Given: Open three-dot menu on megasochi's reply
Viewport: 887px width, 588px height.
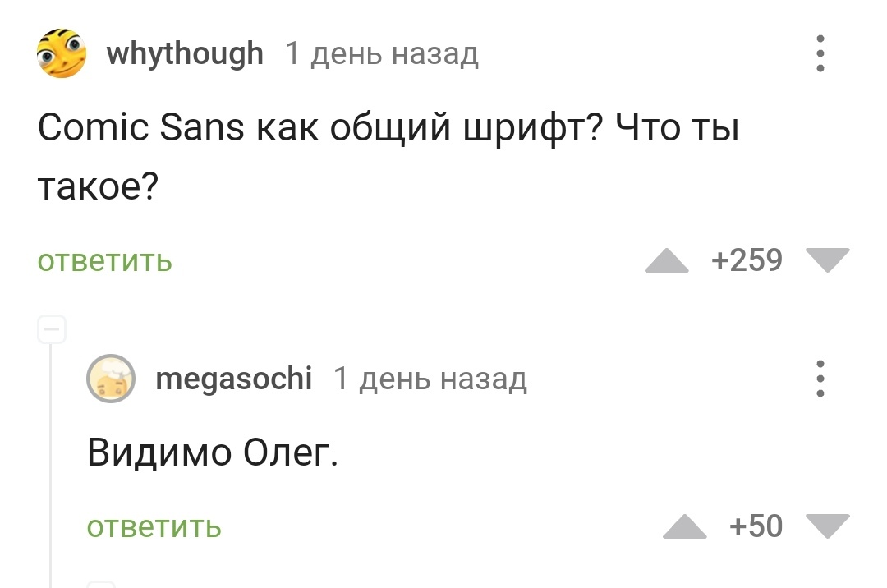Looking at the screenshot, I should [820, 379].
